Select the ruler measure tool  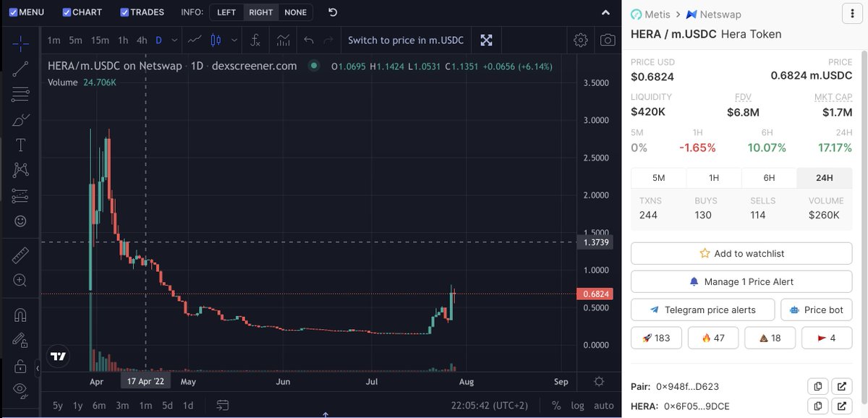pos(20,255)
